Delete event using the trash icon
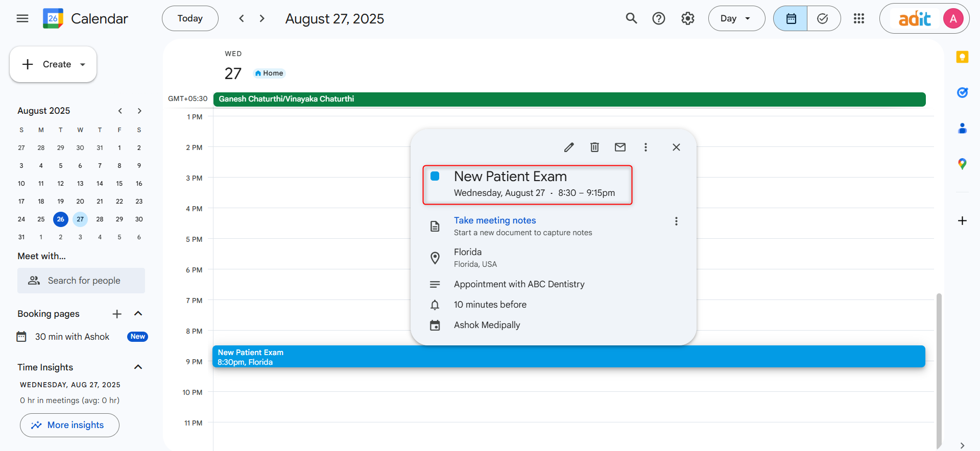This screenshot has height=451, width=980. click(x=594, y=147)
